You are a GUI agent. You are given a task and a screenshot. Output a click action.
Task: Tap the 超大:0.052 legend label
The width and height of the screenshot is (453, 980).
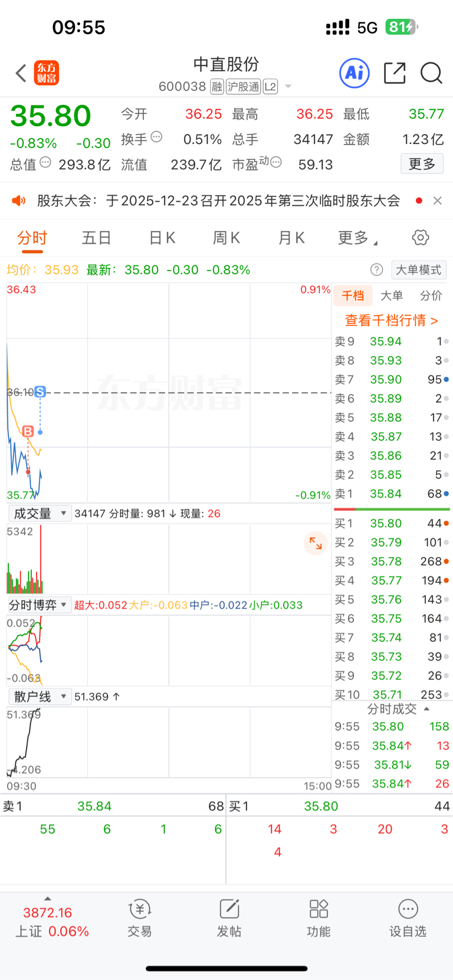101,605
